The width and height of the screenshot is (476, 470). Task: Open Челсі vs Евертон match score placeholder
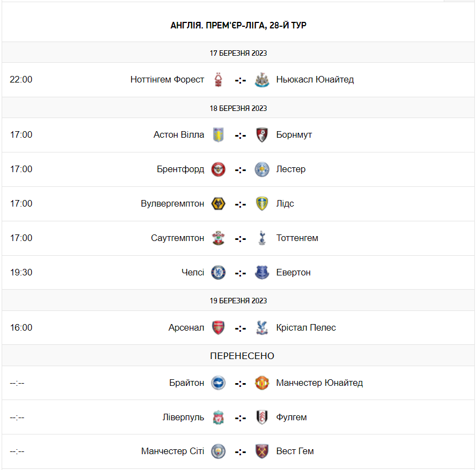click(240, 273)
